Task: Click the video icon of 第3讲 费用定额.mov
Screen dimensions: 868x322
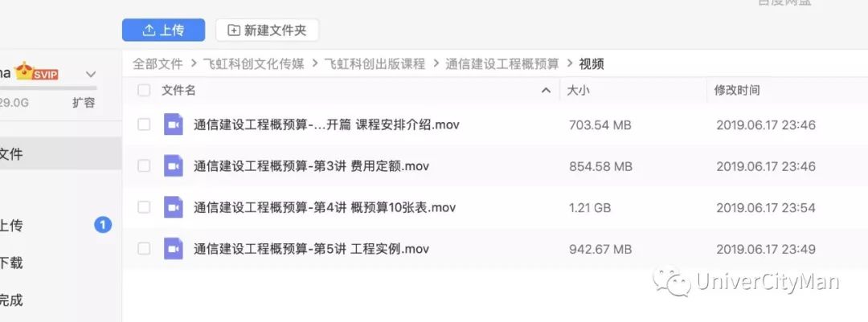Action: (174, 166)
